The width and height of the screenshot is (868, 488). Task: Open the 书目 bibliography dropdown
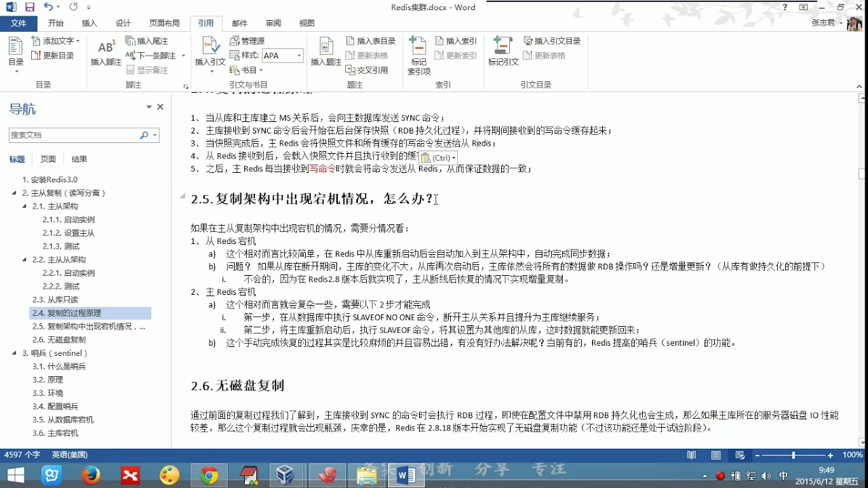coord(247,70)
